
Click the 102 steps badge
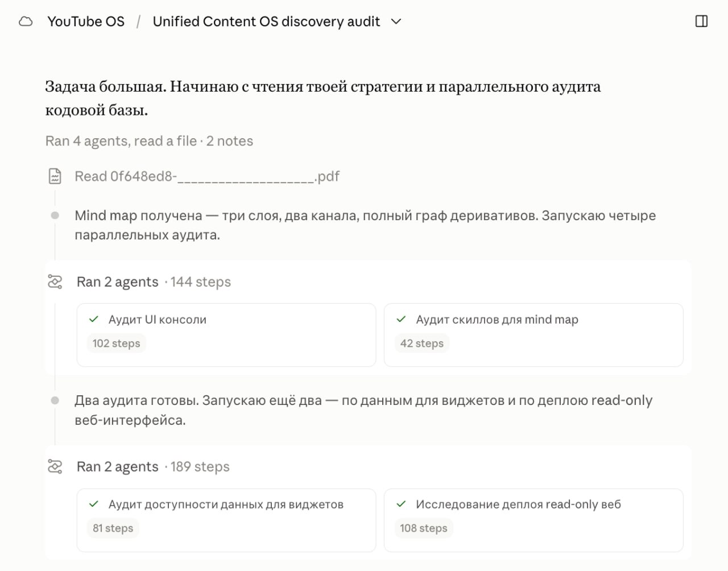click(116, 344)
